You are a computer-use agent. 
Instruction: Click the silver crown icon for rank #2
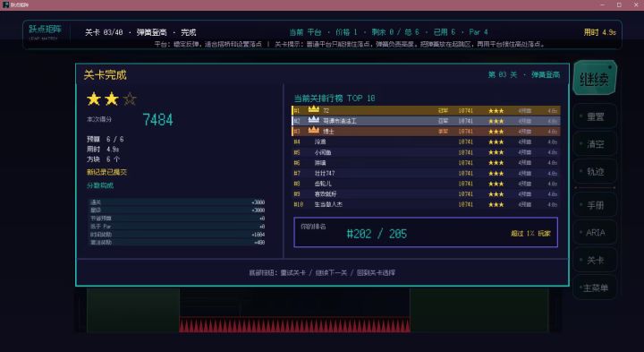314,120
